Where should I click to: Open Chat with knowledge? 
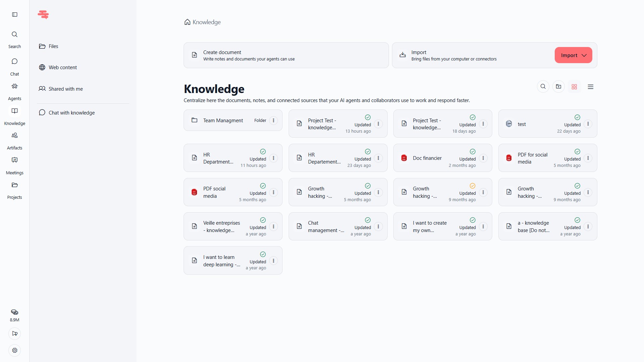coord(71,112)
